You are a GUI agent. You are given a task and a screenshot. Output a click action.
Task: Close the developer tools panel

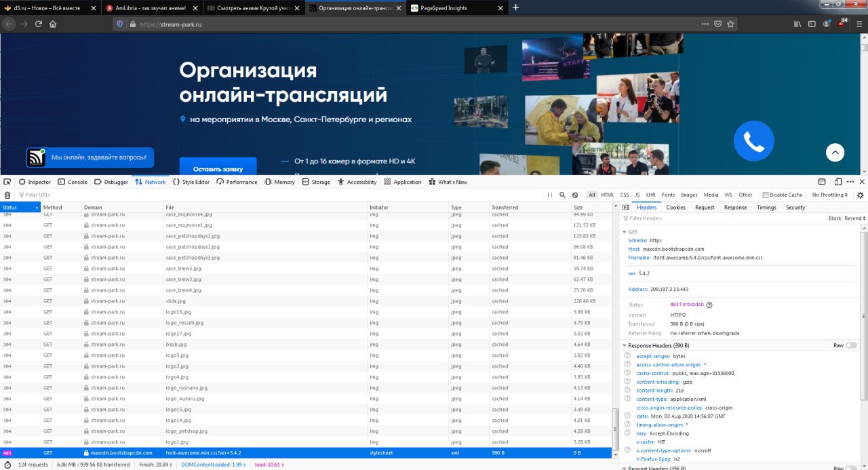pyautogui.click(x=863, y=182)
